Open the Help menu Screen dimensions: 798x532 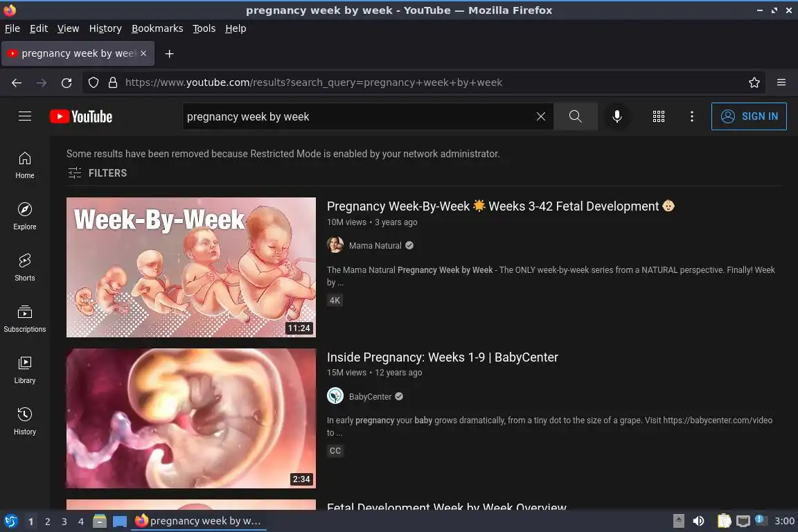tap(236, 28)
